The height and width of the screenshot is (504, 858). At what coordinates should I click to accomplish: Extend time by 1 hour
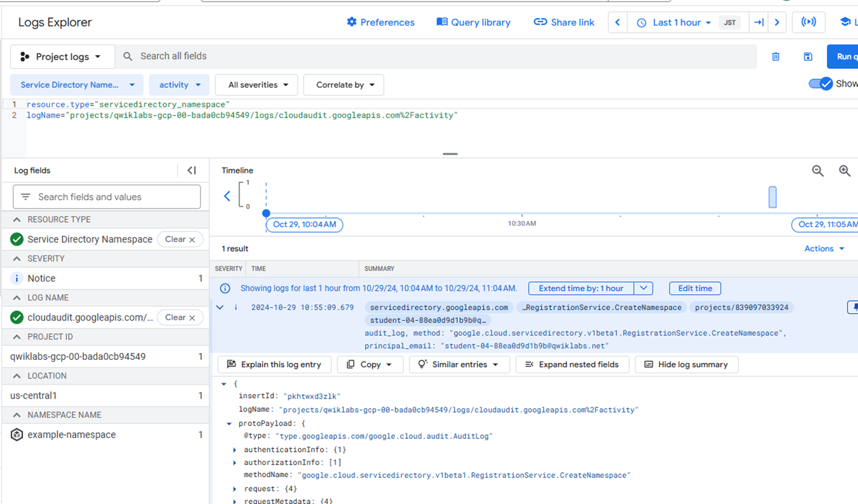[x=581, y=288]
